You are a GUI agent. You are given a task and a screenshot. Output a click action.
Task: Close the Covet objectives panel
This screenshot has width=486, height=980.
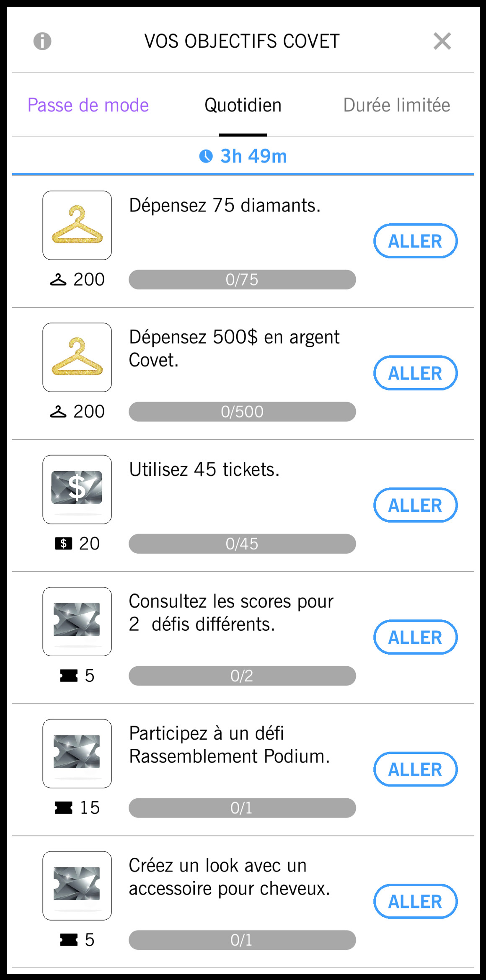442,41
